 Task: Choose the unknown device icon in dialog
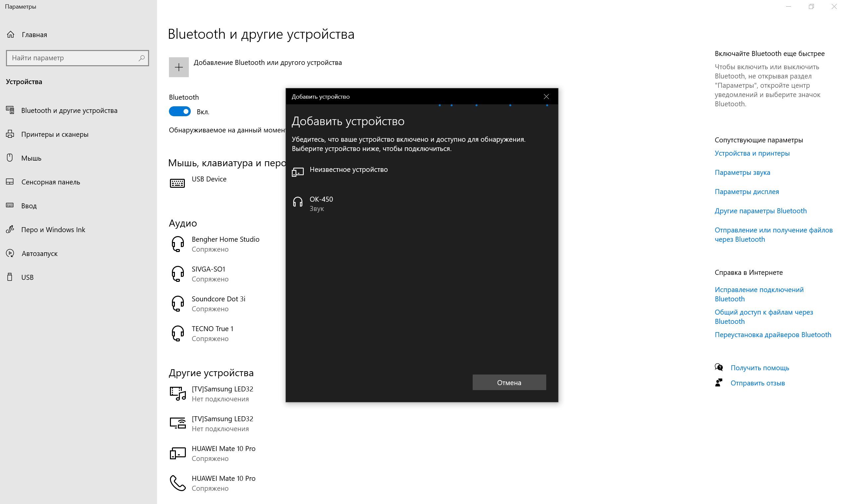(297, 172)
